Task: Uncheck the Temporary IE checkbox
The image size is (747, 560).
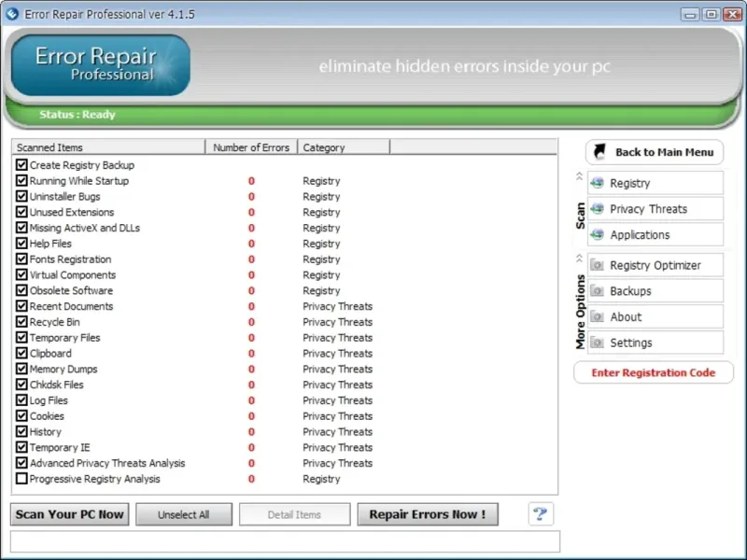Action: 21,447
